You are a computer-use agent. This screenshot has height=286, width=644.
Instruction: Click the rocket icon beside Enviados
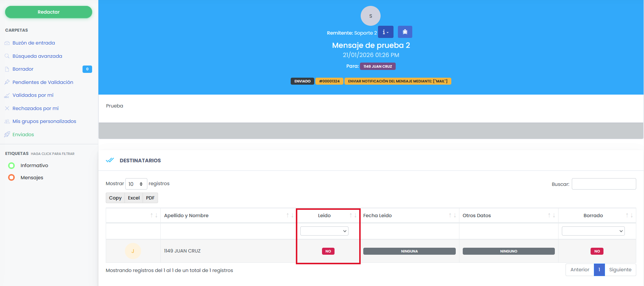(7, 134)
